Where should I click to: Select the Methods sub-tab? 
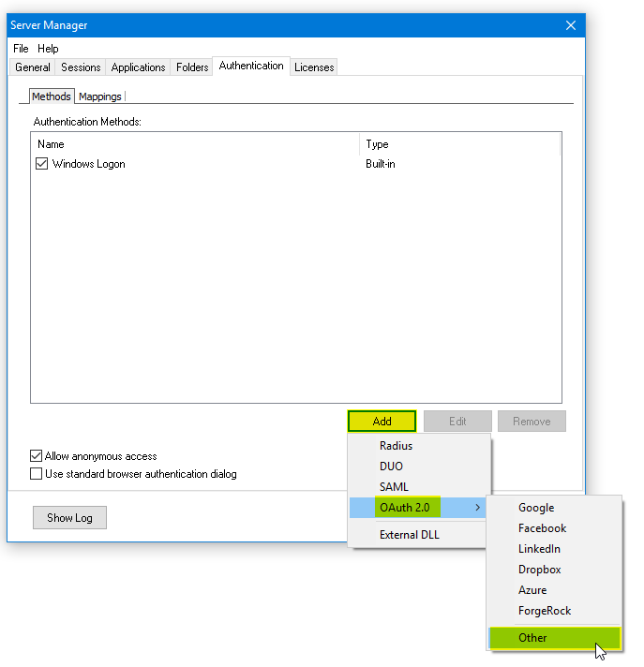click(x=52, y=96)
